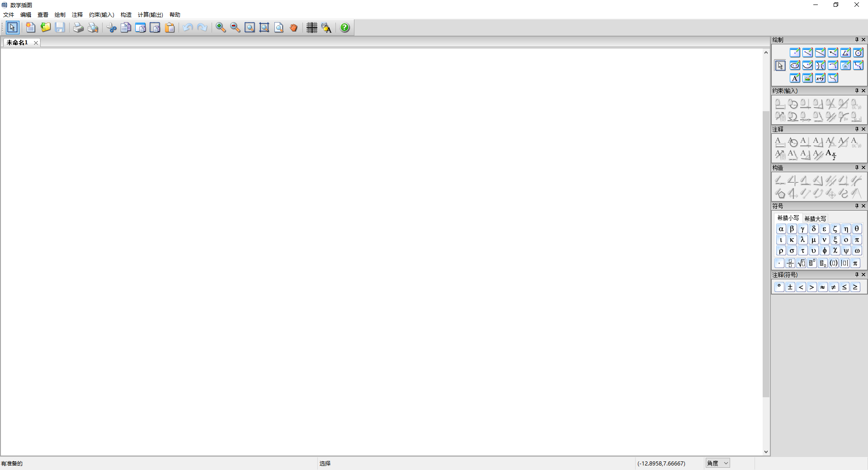
Task: Switch to the 希腊大写 tab
Action: [x=815, y=218]
